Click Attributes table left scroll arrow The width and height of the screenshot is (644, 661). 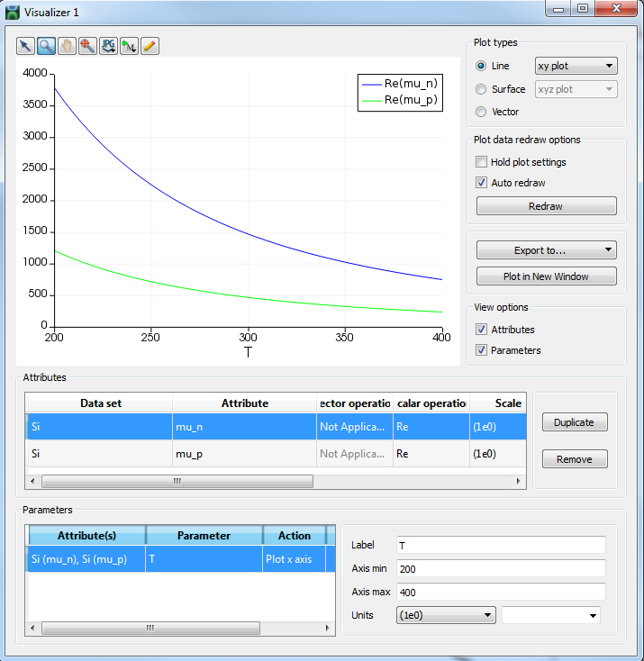click(33, 481)
